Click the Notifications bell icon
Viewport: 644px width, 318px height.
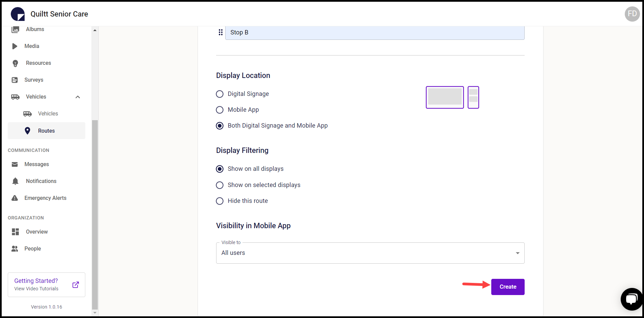click(15, 181)
